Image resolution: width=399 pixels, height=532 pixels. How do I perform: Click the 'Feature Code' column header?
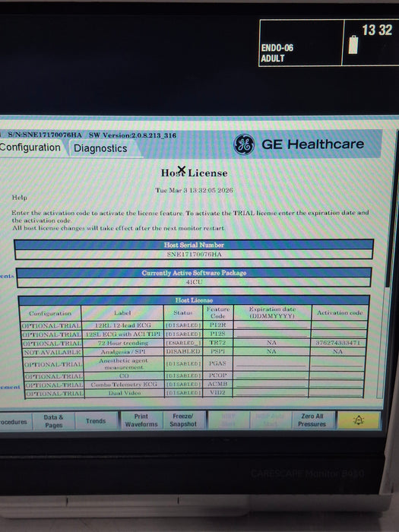tap(218, 312)
